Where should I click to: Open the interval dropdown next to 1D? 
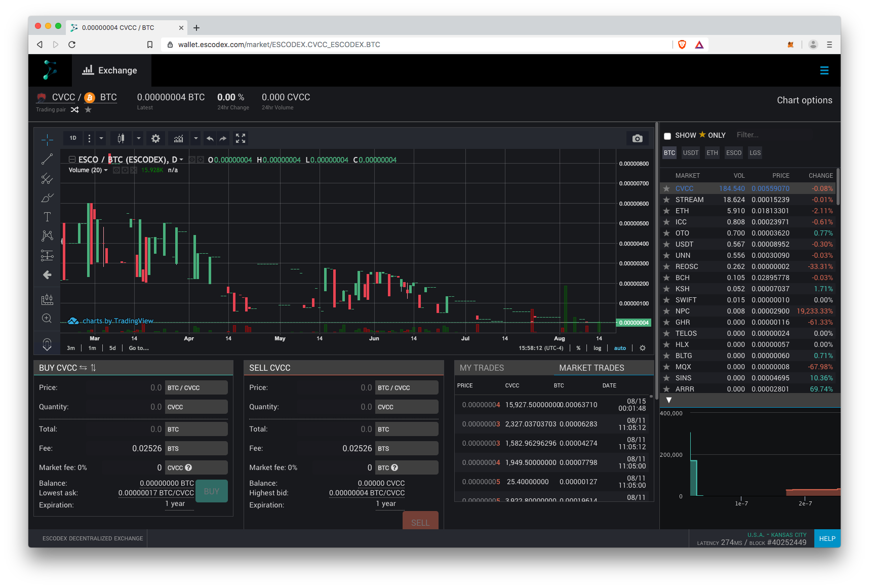pos(101,138)
